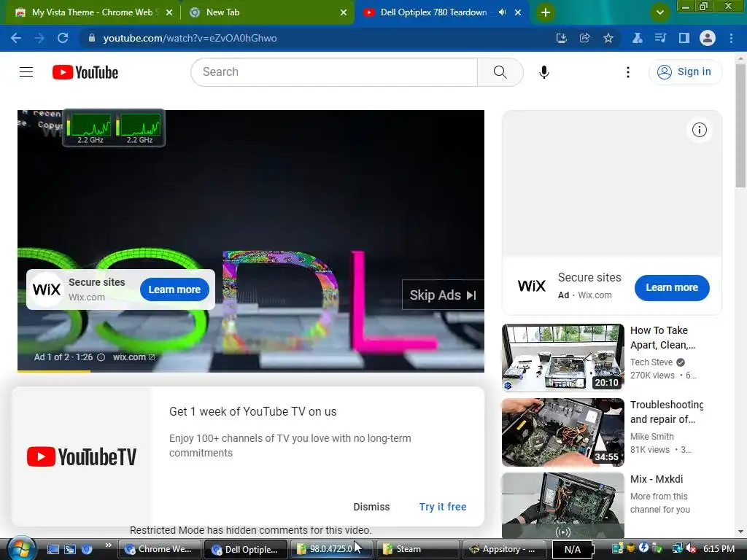This screenshot has height=560, width=747.
Task: Reload the YouTube page
Action: click(63, 38)
